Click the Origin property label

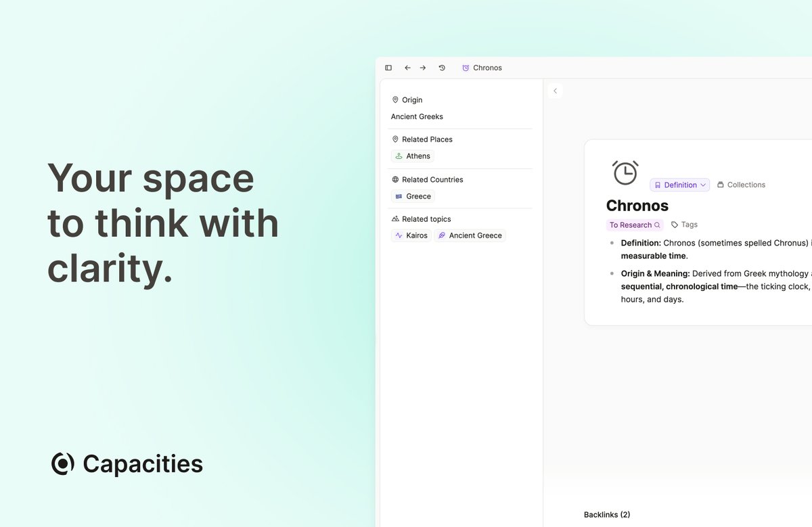coord(412,100)
